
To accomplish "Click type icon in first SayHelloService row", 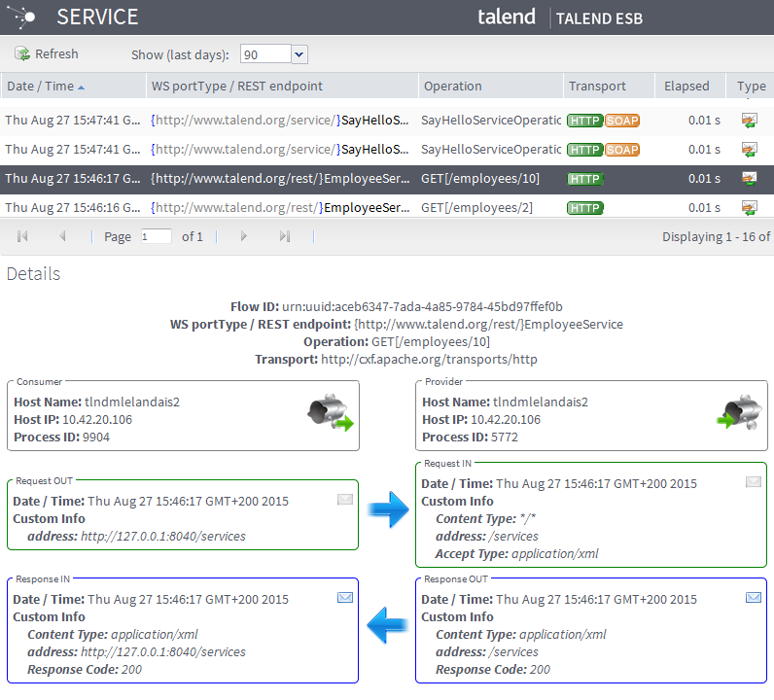I will [x=750, y=120].
